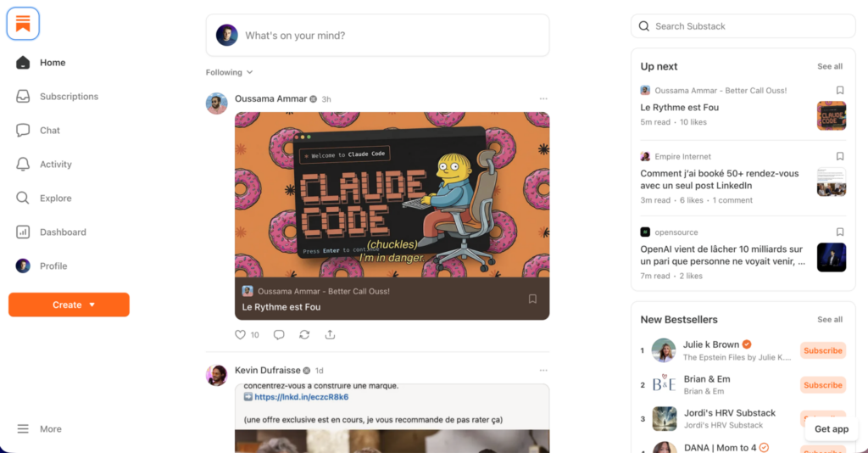Image resolution: width=868 pixels, height=453 pixels.
Task: Click the Substack logo icon
Action: click(x=23, y=24)
